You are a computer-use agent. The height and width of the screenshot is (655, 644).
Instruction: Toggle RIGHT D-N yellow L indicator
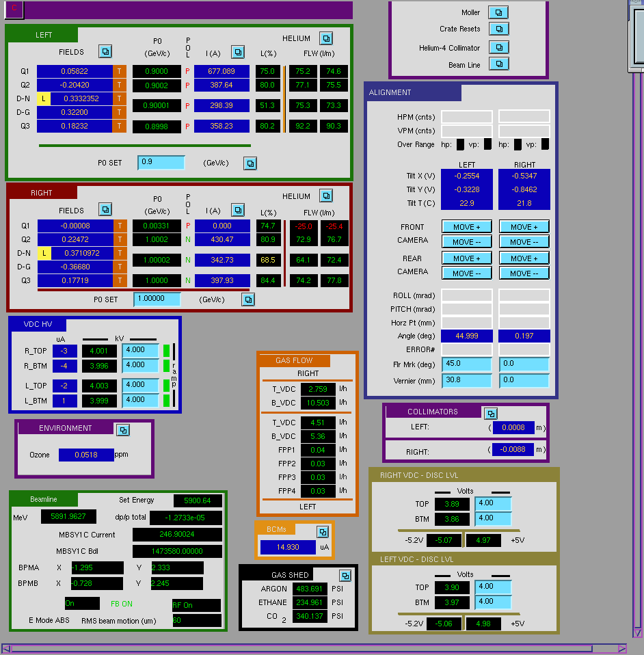44,253
